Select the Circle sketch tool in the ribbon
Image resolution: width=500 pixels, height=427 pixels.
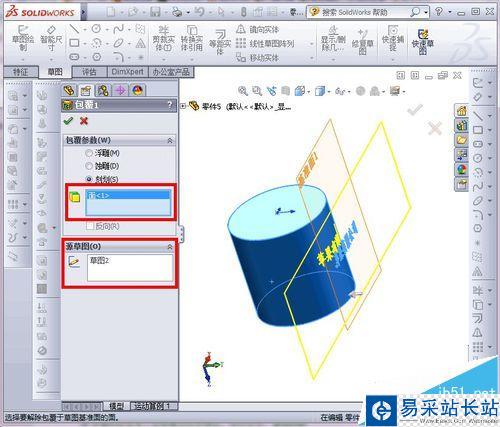[96, 29]
